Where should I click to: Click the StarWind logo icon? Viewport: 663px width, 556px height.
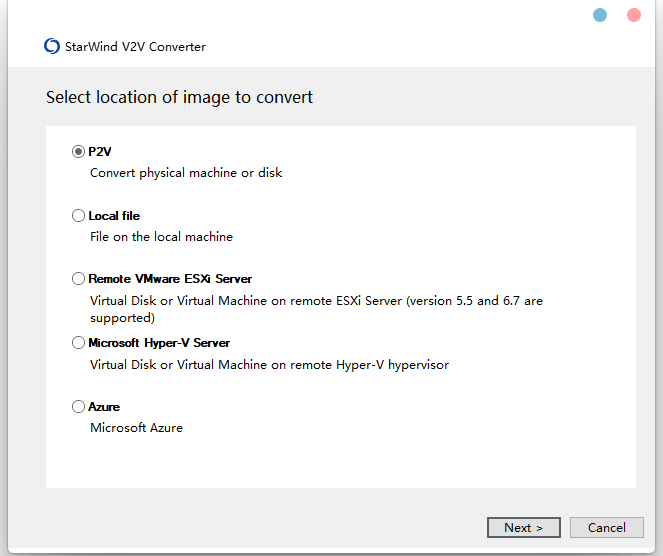coord(52,46)
